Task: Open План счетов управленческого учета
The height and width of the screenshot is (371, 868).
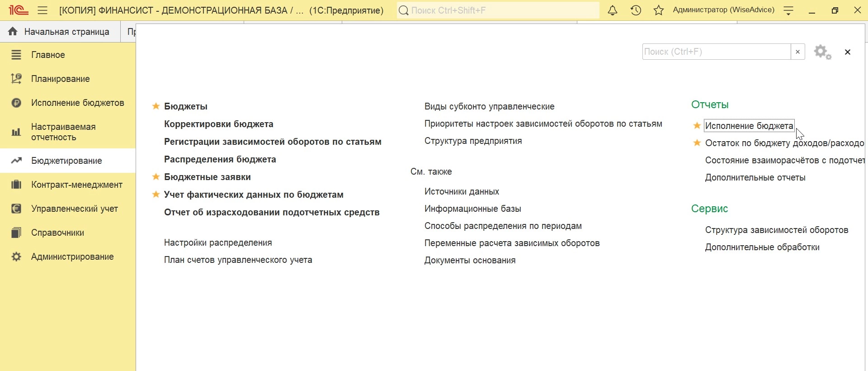Action: [238, 260]
